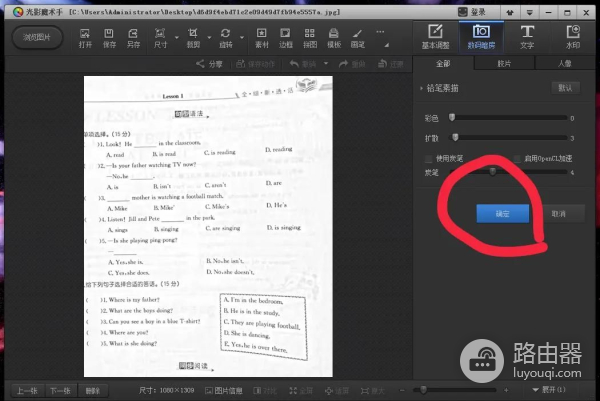Switch to the 胶片 tab
Screen dimensions: 600x401
pos(503,63)
